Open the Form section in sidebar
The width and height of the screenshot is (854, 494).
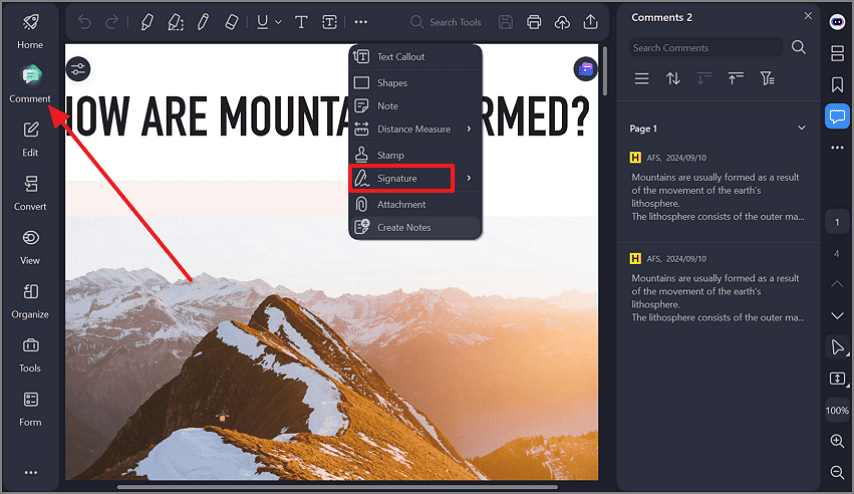pos(30,409)
